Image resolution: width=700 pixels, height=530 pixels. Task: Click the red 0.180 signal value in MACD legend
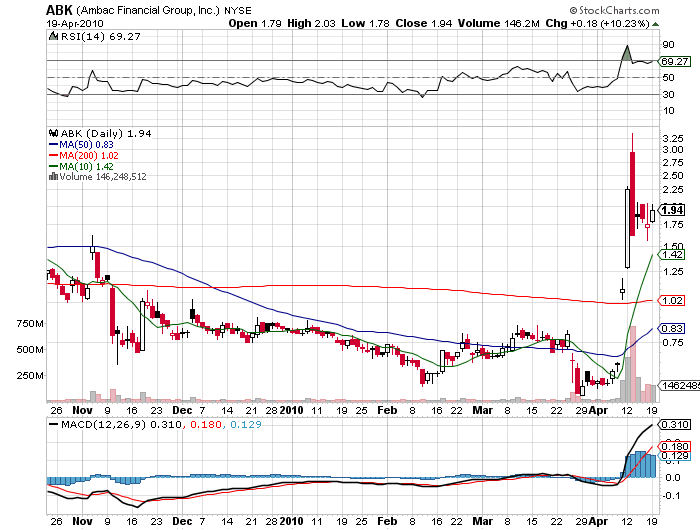click(206, 425)
